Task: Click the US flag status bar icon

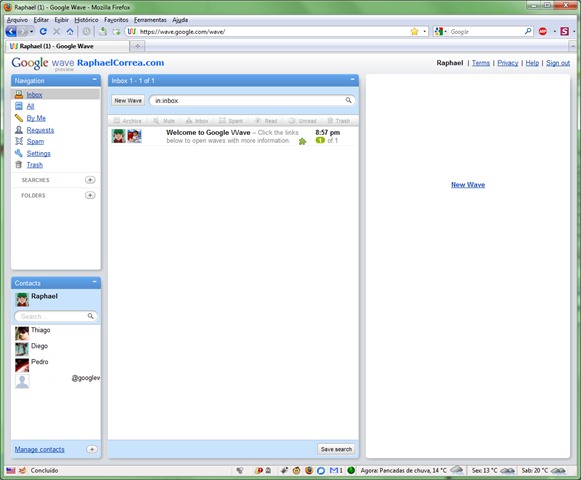Action: [11, 470]
